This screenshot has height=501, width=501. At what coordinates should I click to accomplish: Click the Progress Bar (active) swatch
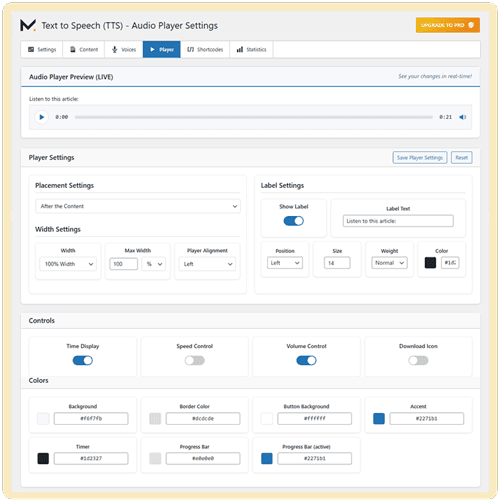pyautogui.click(x=267, y=459)
